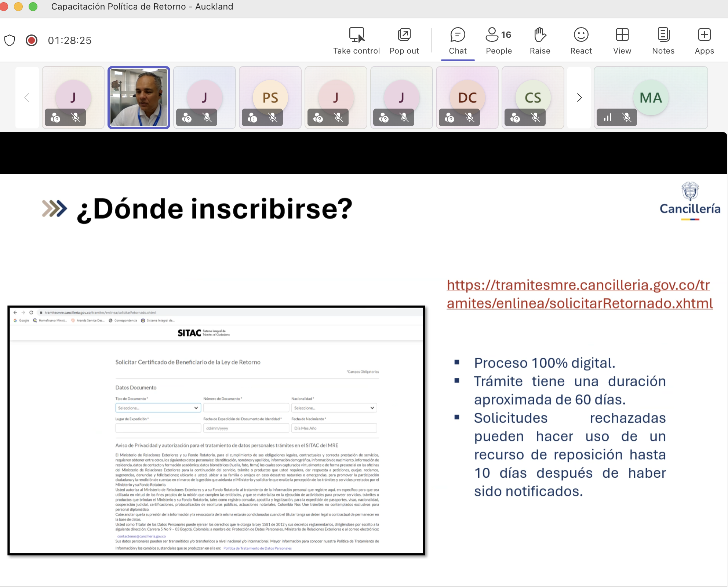Open Política de Tratamiento de Datos Personales link
Screen dimensions: 728x587
pyautogui.click(x=257, y=548)
